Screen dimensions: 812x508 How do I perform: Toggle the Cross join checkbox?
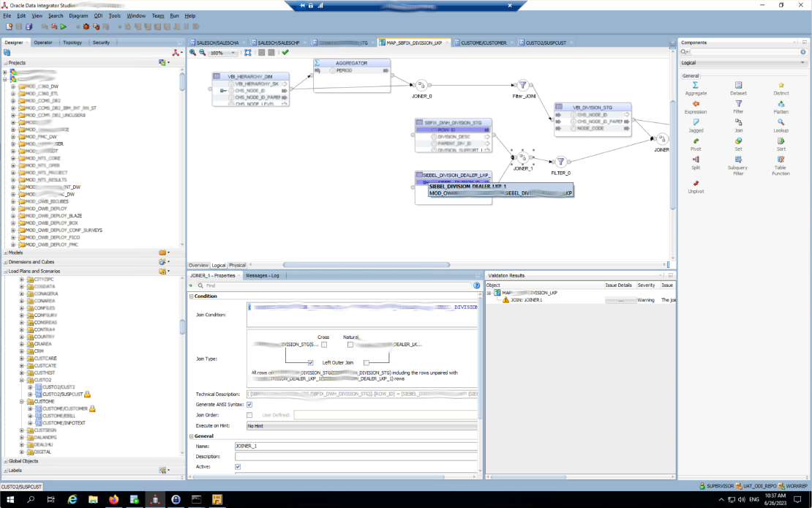tap(324, 344)
